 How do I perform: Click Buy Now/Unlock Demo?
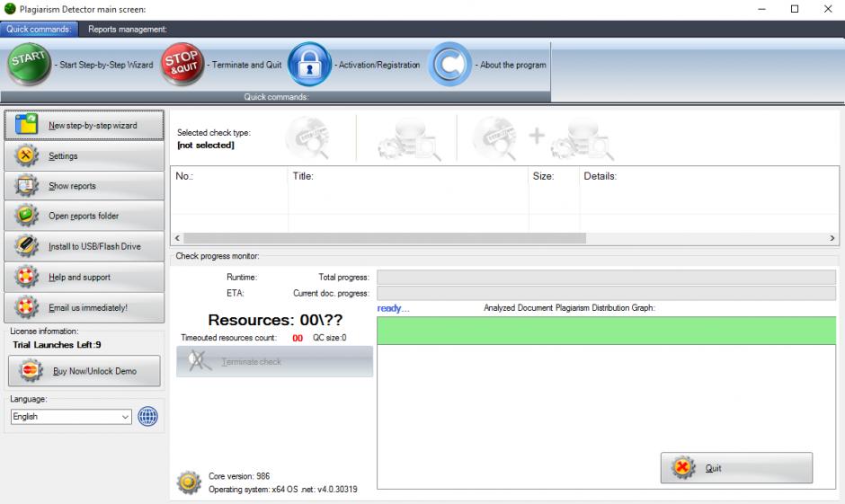[84, 371]
